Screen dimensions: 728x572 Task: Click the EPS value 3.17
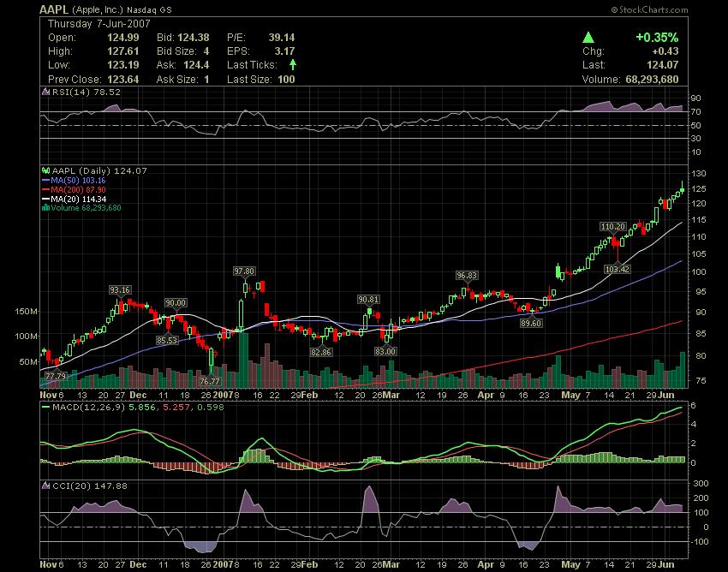284,51
